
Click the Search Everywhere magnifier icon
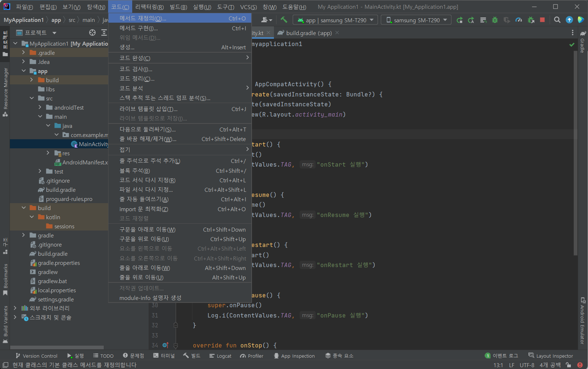[557, 20]
